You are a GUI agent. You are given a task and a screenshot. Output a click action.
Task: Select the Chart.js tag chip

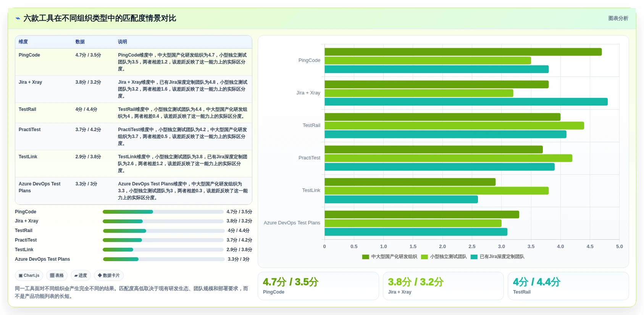coord(29,275)
